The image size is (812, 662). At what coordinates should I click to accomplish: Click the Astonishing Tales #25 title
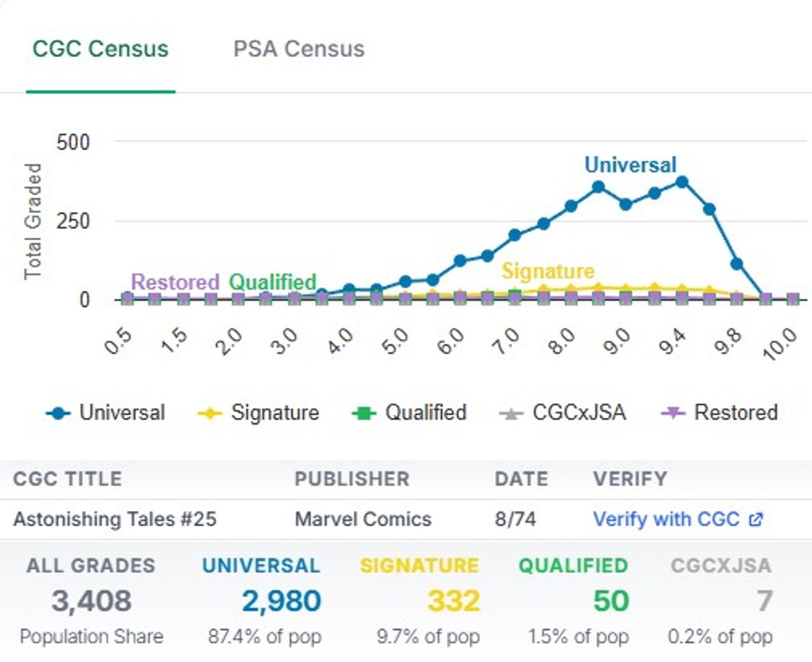click(x=115, y=519)
